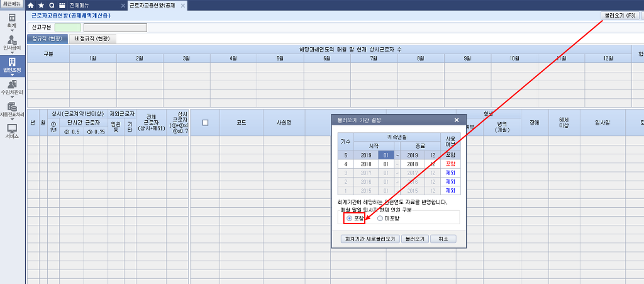Expand the arrow under 법인조정

click(12, 74)
